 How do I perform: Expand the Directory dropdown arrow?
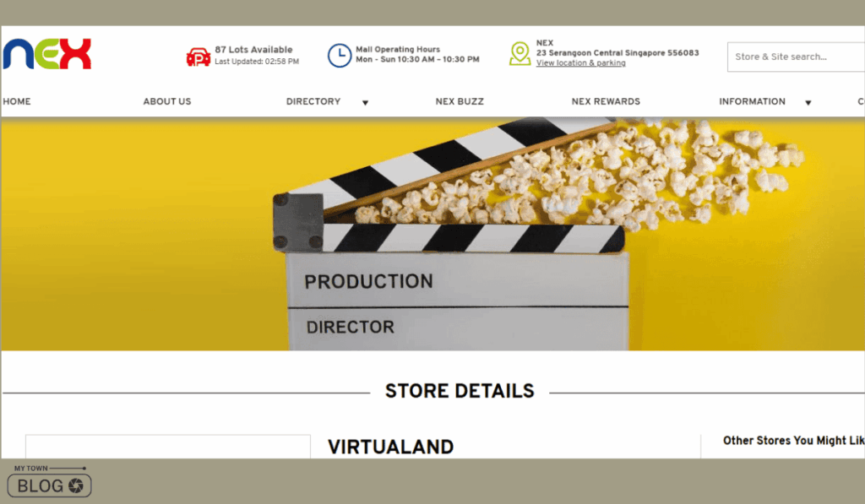point(365,102)
